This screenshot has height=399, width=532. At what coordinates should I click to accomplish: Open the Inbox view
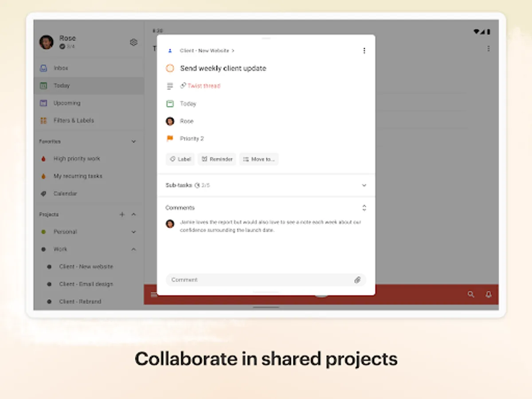pyautogui.click(x=89, y=68)
